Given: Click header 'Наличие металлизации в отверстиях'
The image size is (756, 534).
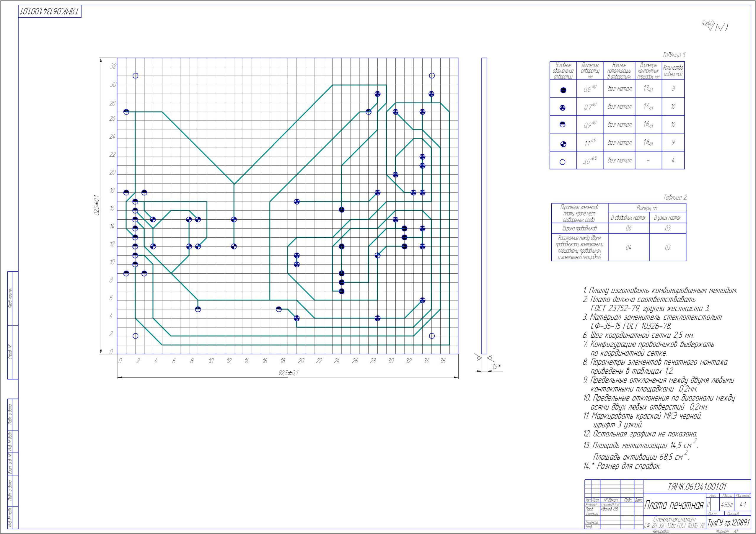Looking at the screenshot, I should 619,71.
